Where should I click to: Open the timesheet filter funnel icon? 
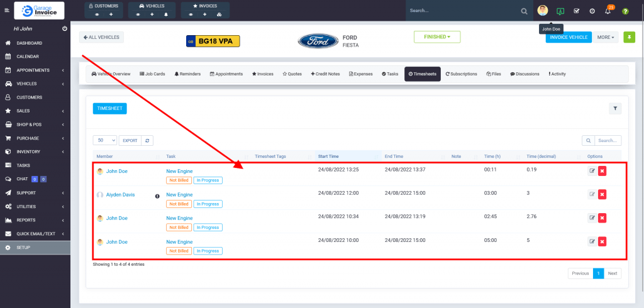(615, 108)
